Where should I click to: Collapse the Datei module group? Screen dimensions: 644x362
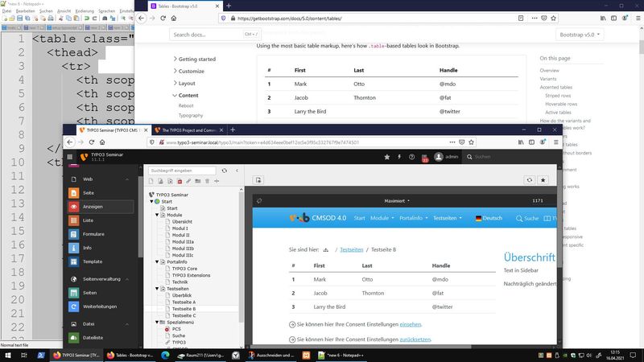click(127, 324)
